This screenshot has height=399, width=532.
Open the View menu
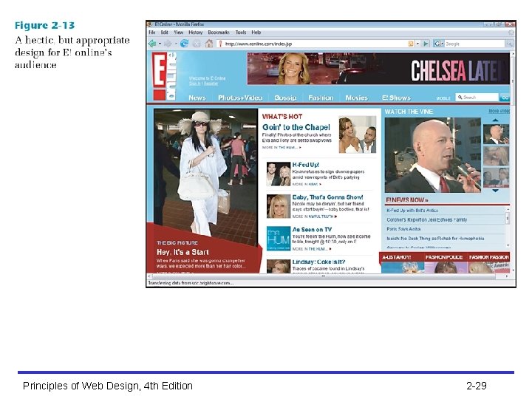coord(179,33)
